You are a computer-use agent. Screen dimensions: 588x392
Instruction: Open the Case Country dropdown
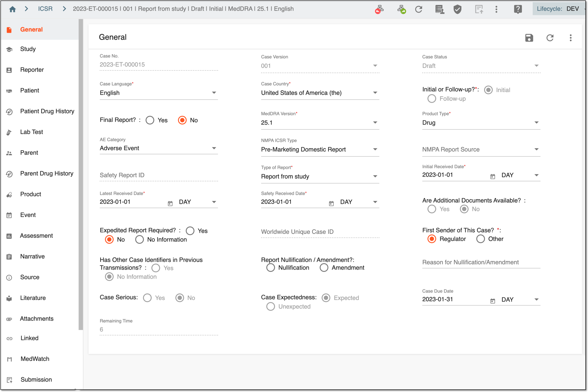point(320,93)
